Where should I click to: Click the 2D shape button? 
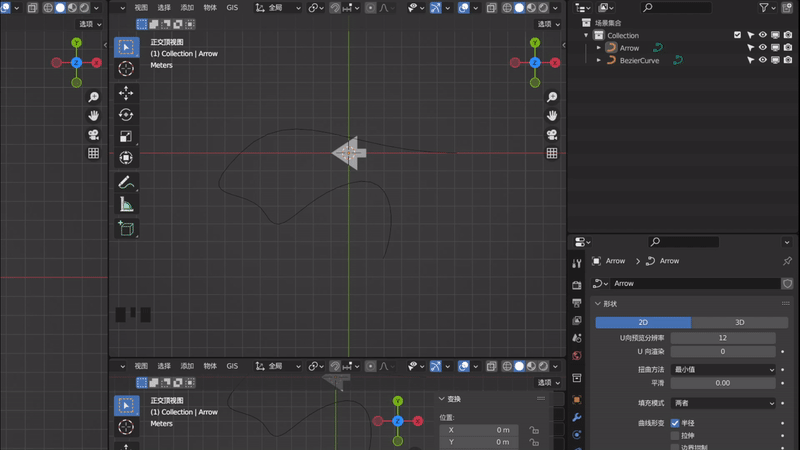pos(643,322)
